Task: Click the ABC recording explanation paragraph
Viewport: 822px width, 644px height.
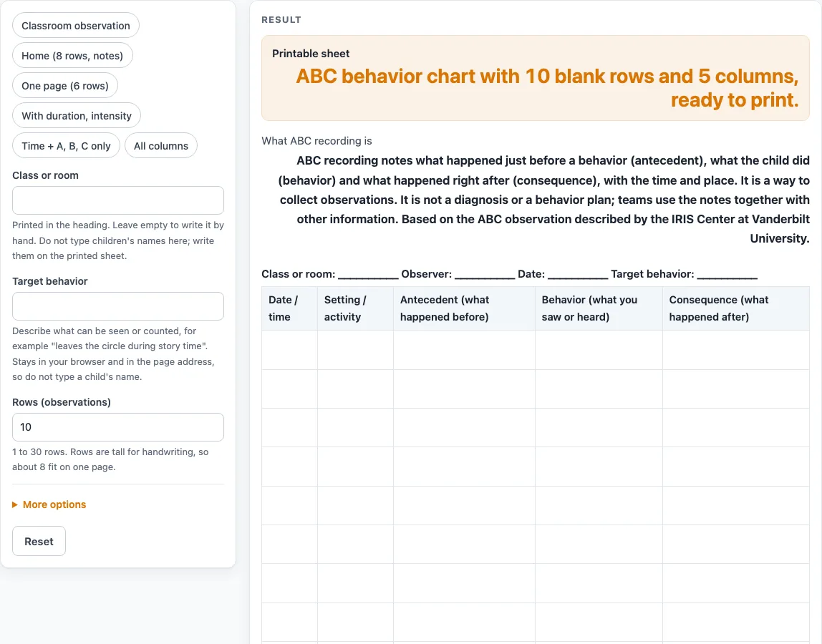Action: pyautogui.click(x=543, y=199)
